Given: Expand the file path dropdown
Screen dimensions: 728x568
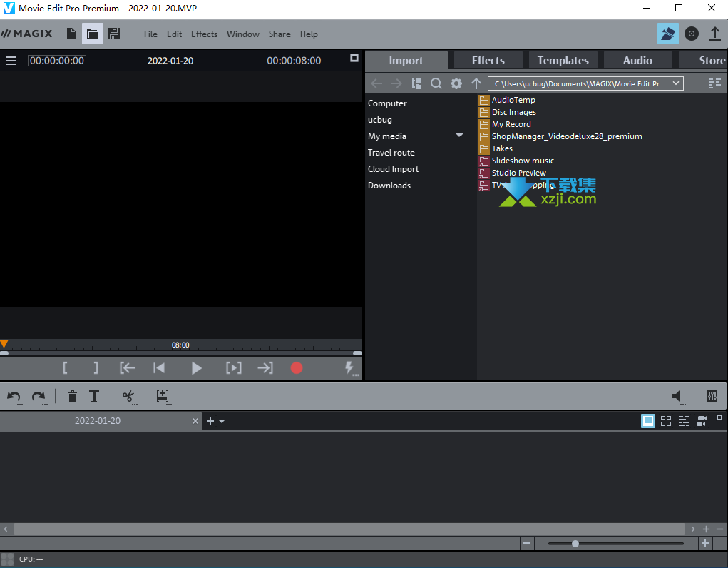Looking at the screenshot, I should 676,83.
